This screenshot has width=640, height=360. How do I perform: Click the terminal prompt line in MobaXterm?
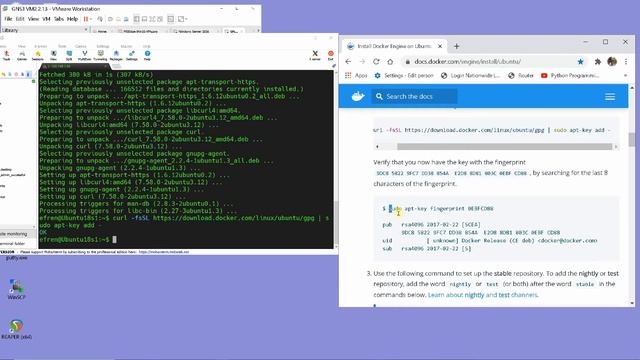coord(78,239)
